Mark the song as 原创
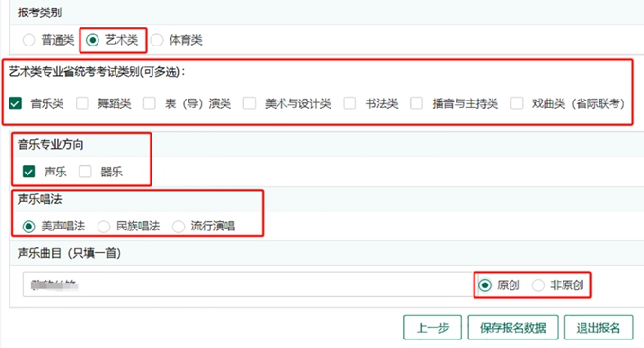Screen dimensions: 644x348 coord(485,285)
